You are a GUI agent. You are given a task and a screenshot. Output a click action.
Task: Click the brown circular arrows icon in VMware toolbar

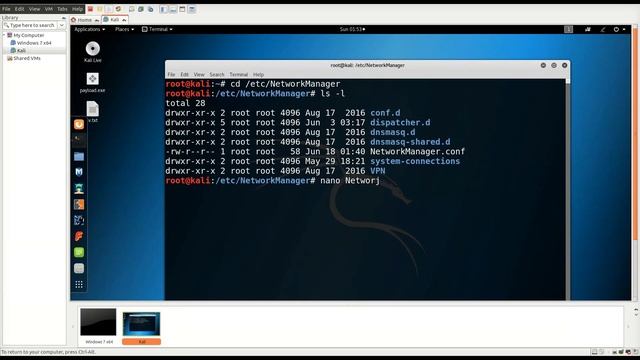pos(118,9)
